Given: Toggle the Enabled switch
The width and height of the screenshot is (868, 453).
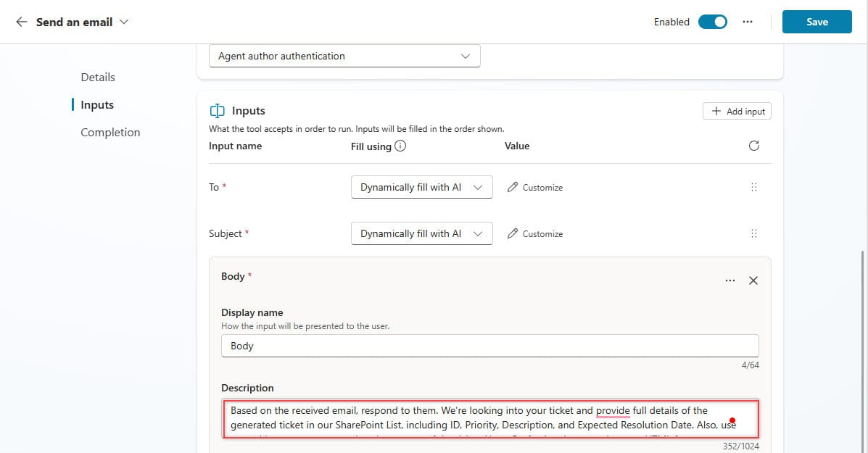Looking at the screenshot, I should point(712,22).
